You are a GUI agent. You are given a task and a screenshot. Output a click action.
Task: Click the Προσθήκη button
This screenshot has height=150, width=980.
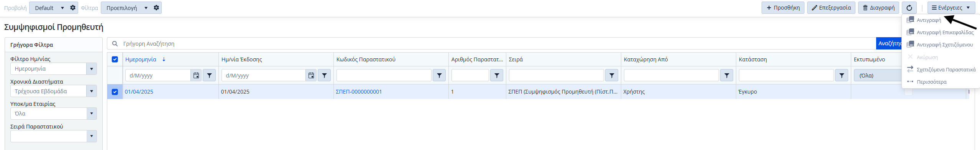point(783,8)
